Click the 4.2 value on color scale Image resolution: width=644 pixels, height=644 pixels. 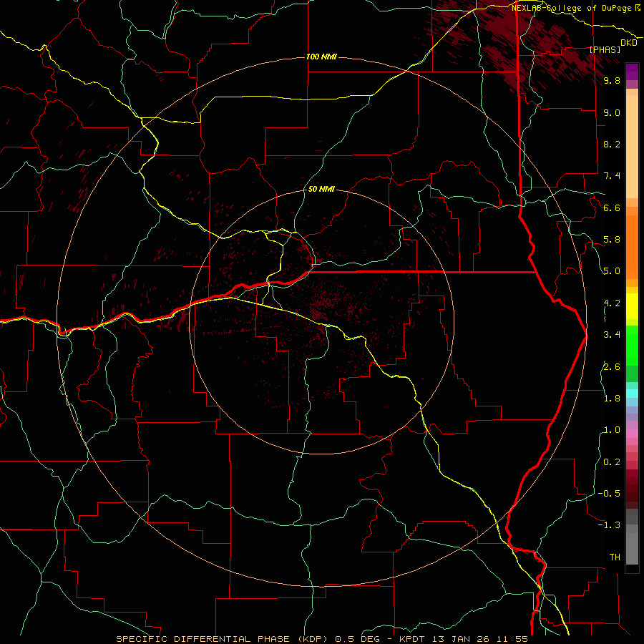[x=612, y=303]
